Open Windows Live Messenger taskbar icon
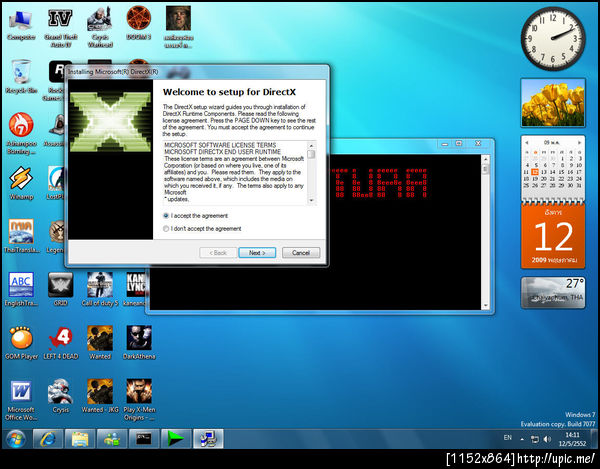Image resolution: width=600 pixels, height=469 pixels. click(112, 439)
